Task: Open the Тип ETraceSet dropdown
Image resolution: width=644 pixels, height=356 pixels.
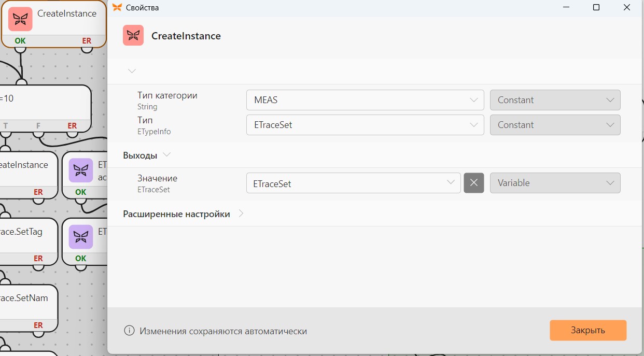Action: point(365,125)
